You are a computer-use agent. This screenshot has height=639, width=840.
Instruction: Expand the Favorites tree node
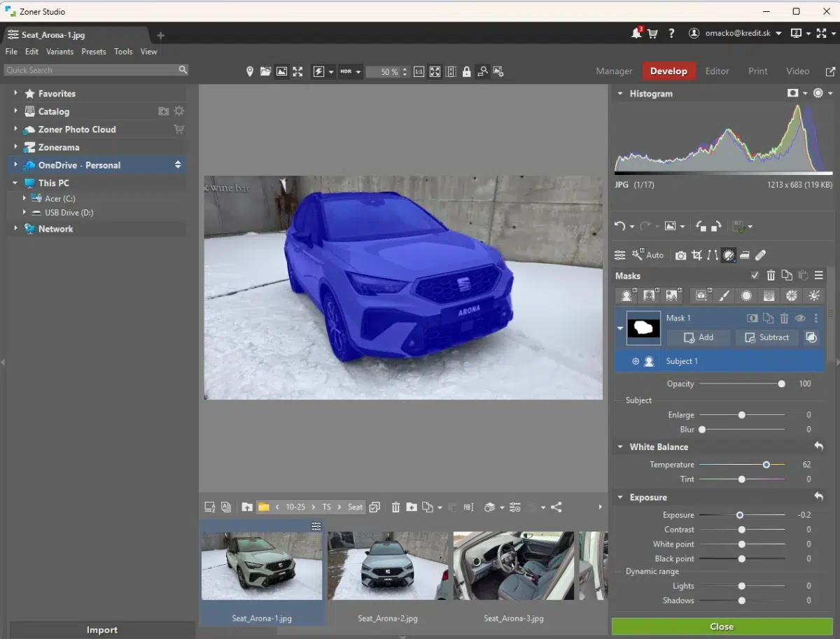15,93
